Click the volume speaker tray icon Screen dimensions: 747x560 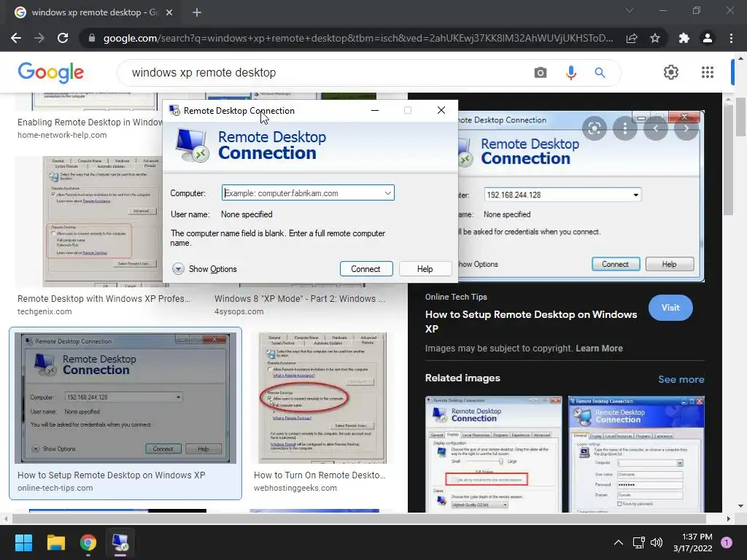(x=657, y=542)
